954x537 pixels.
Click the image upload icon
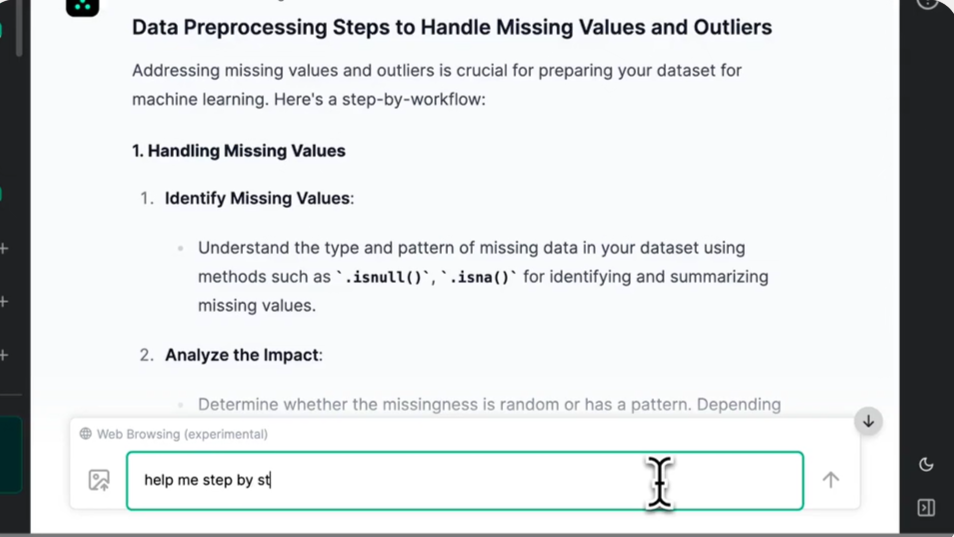[x=99, y=480]
